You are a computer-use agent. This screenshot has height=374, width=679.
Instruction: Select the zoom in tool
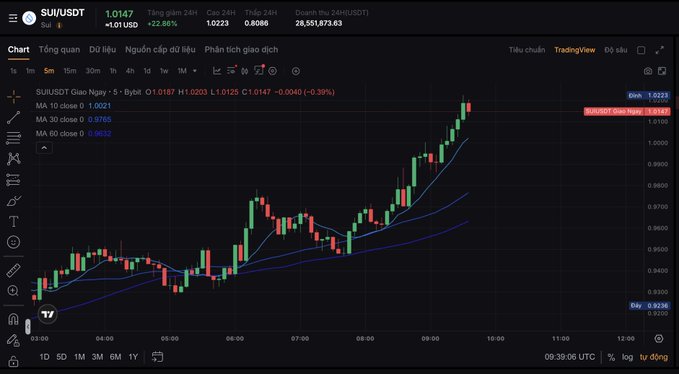click(13, 291)
